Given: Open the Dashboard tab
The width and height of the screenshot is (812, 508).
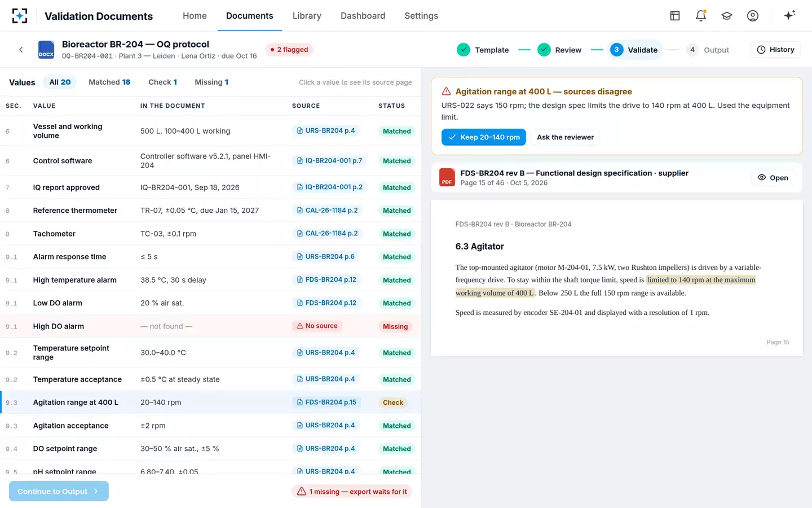Looking at the screenshot, I should point(363,16).
